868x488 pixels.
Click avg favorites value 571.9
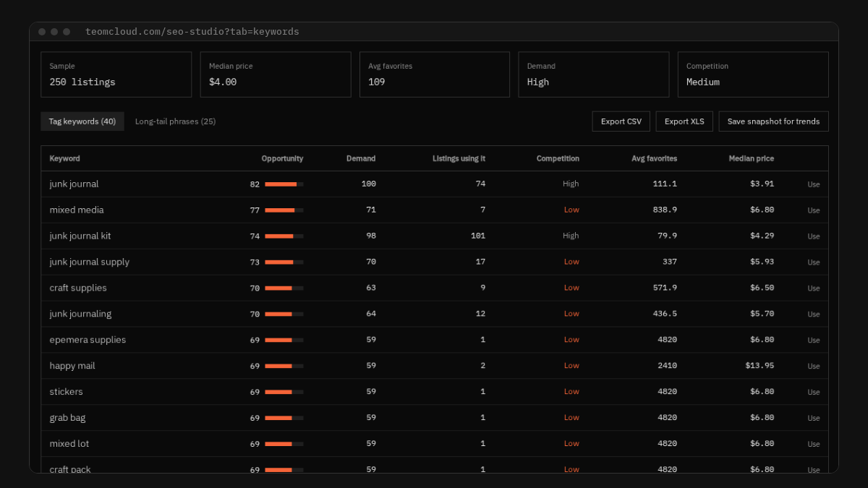(x=664, y=288)
